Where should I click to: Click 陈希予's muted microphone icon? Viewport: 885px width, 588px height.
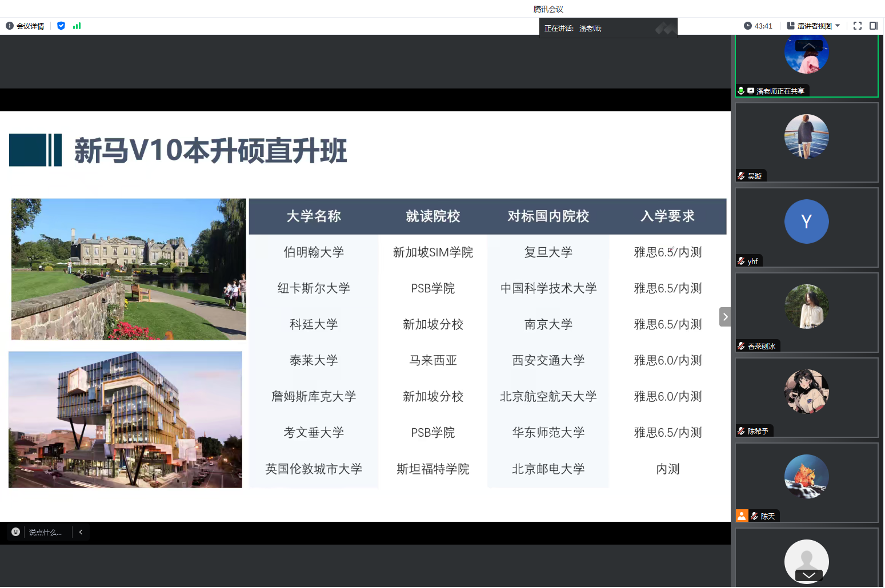pyautogui.click(x=741, y=431)
